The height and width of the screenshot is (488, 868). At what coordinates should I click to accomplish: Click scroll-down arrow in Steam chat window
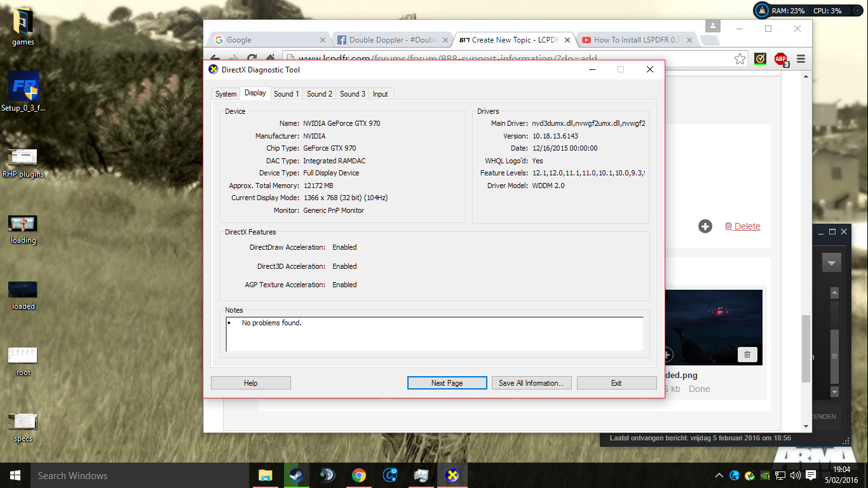pos(835,392)
